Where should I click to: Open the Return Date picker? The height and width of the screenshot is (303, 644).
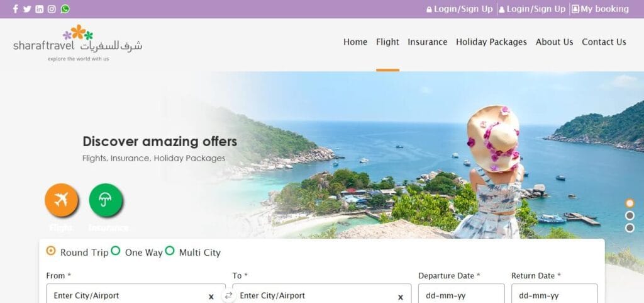(555, 294)
